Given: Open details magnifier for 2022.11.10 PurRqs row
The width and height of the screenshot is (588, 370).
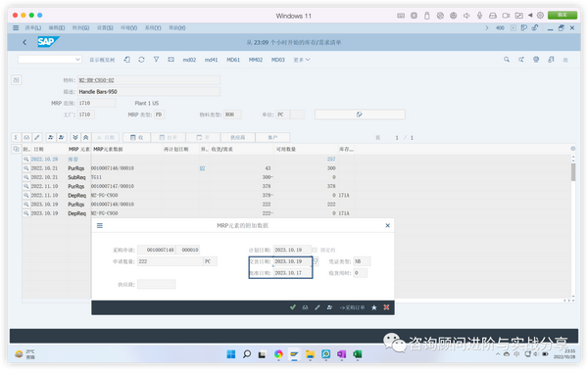Looking at the screenshot, I should pos(26,186).
